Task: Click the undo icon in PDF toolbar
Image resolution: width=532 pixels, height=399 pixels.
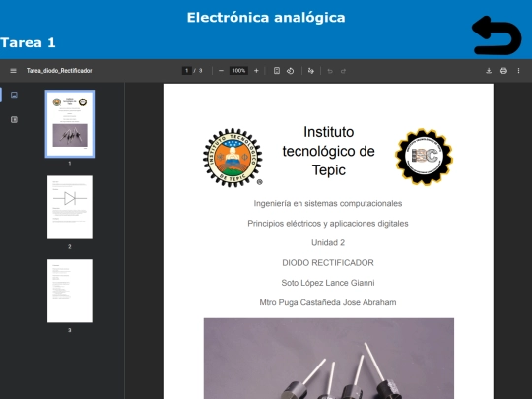Action: point(330,71)
